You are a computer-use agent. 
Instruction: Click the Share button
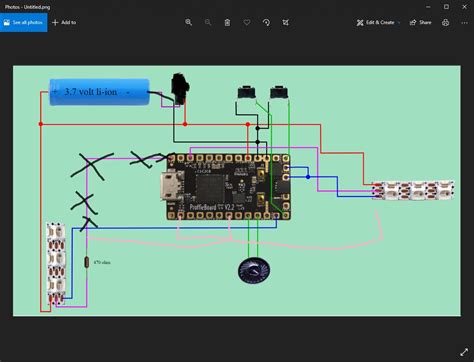(421, 22)
